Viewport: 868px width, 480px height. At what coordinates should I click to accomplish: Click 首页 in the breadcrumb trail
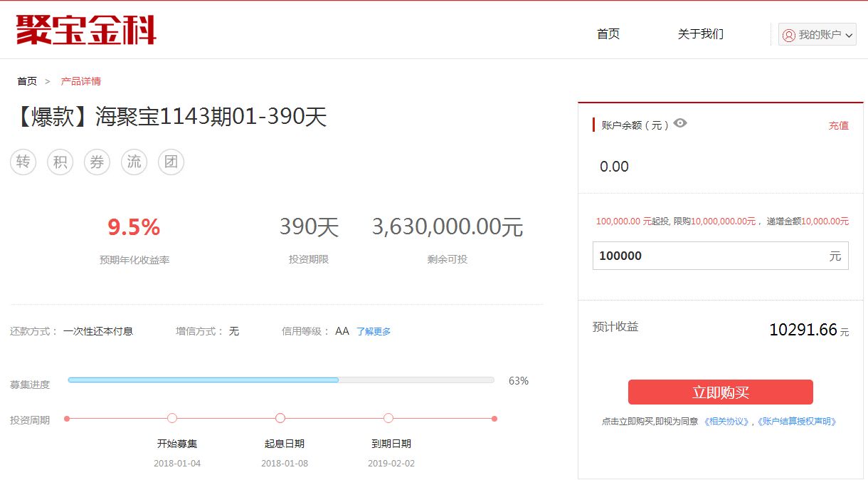(26, 80)
